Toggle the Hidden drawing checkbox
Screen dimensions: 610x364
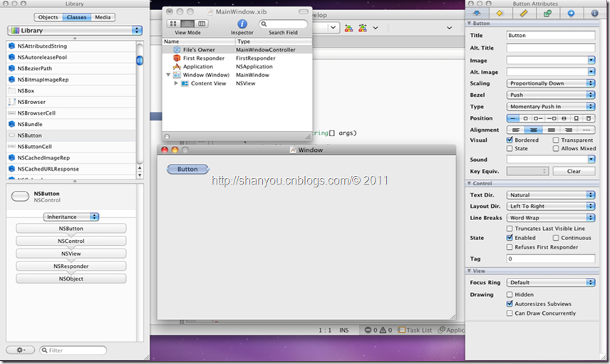(x=510, y=295)
